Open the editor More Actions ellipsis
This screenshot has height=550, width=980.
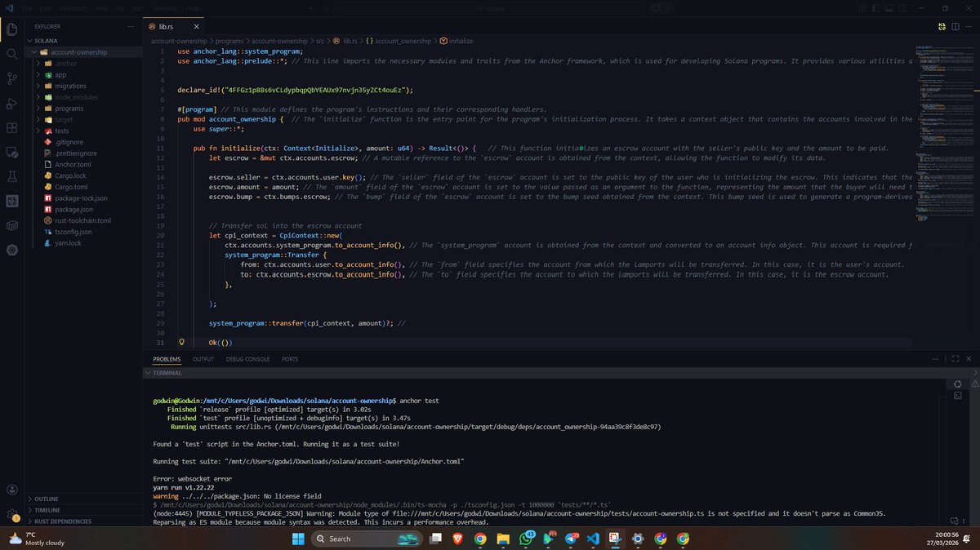click(969, 26)
